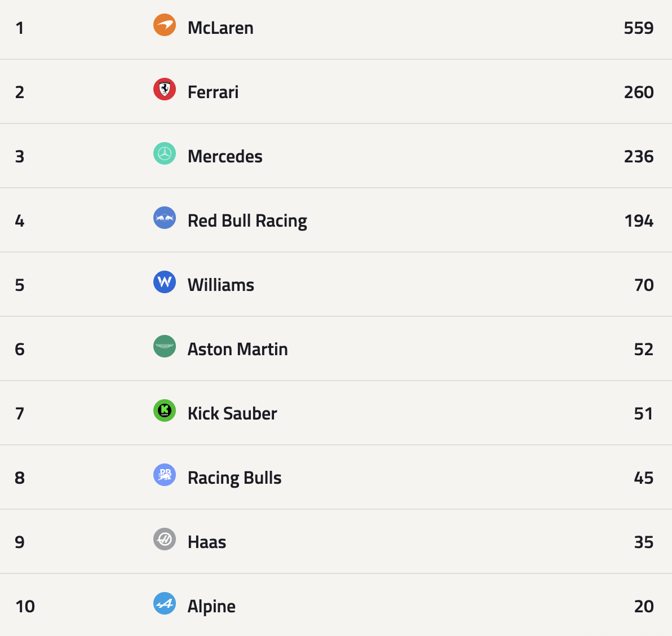
Task: Click the red Ferrari prancing horse logo
Action: click(165, 90)
